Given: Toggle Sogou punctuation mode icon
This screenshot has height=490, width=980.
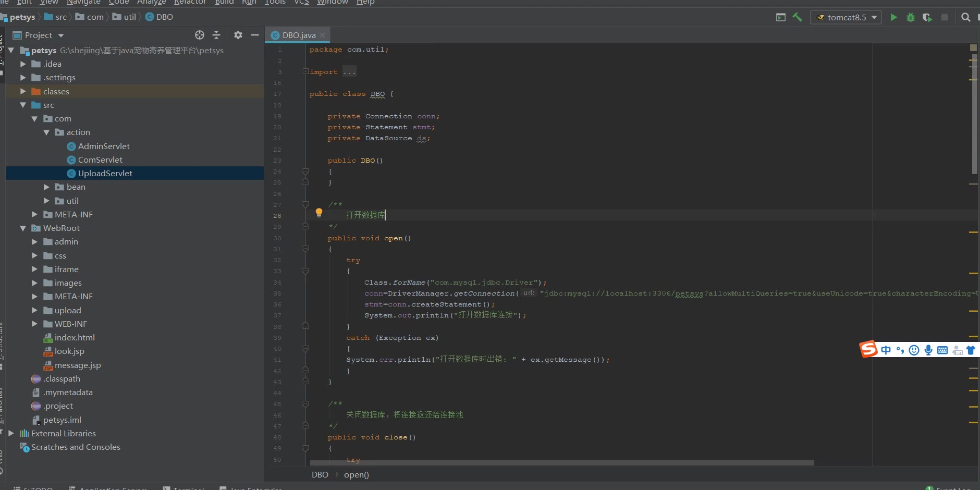Looking at the screenshot, I should click(900, 350).
